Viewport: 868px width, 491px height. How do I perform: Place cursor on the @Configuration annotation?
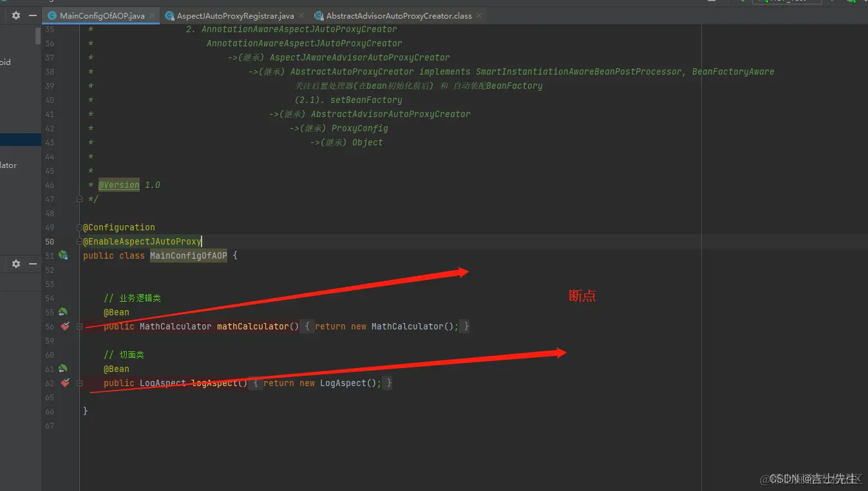(119, 227)
